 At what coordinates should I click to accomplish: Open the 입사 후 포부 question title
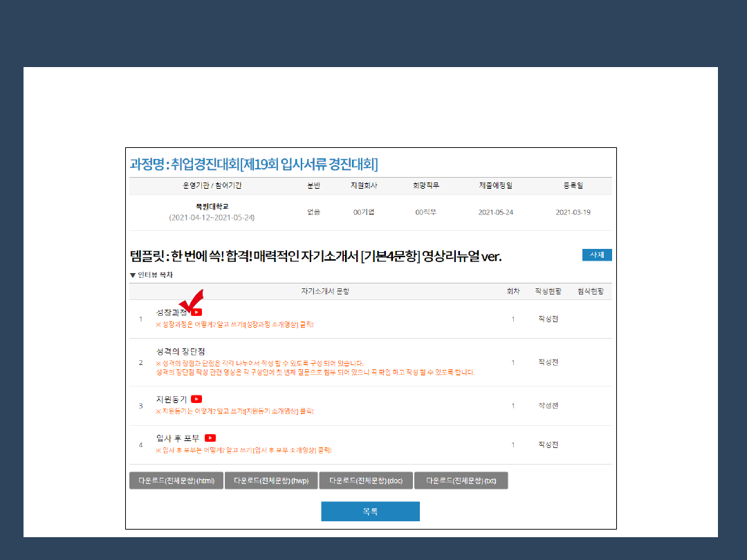(x=178, y=438)
